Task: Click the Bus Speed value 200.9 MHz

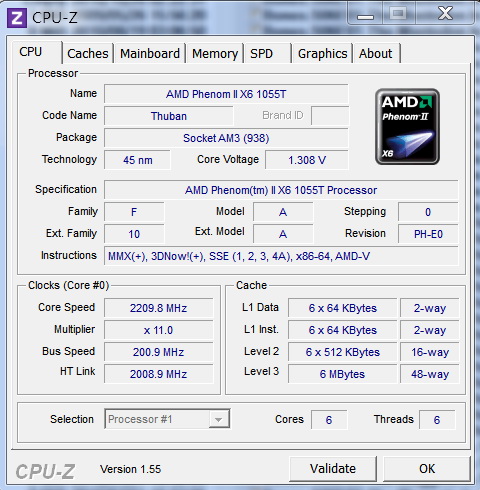Action: [x=158, y=352]
